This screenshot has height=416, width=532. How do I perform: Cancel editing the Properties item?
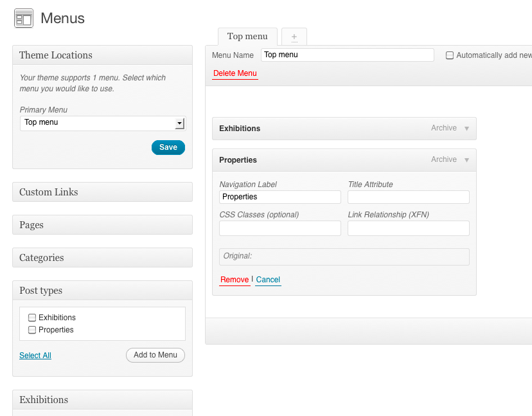[268, 280]
